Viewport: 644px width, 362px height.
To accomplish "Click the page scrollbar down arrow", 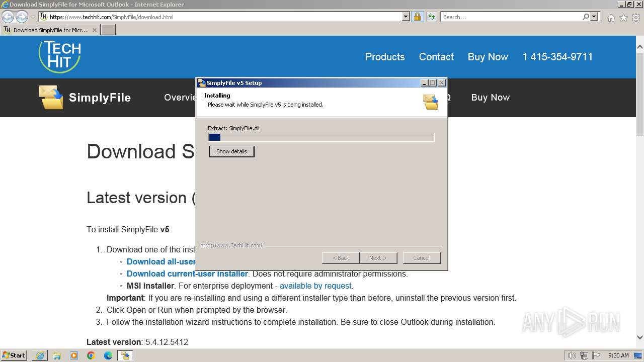I will [639, 338].
